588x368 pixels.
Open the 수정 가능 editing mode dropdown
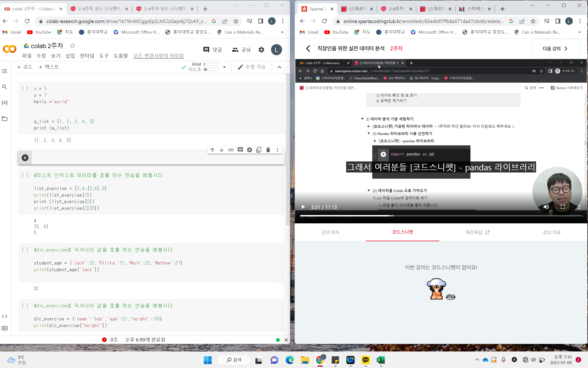[252, 67]
